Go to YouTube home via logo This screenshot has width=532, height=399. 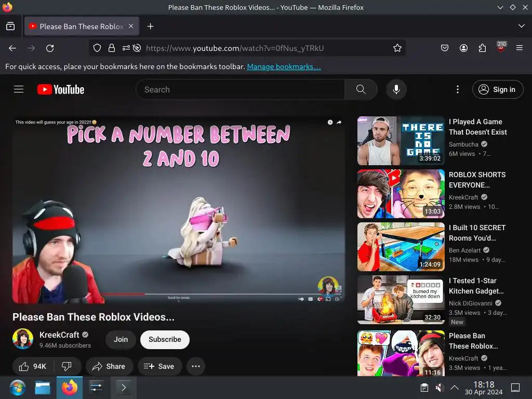[x=61, y=89]
